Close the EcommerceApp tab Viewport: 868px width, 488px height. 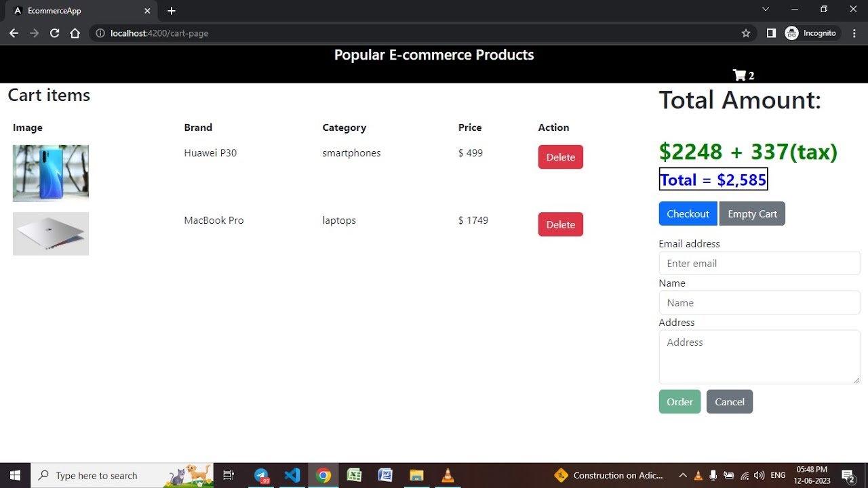point(147,11)
